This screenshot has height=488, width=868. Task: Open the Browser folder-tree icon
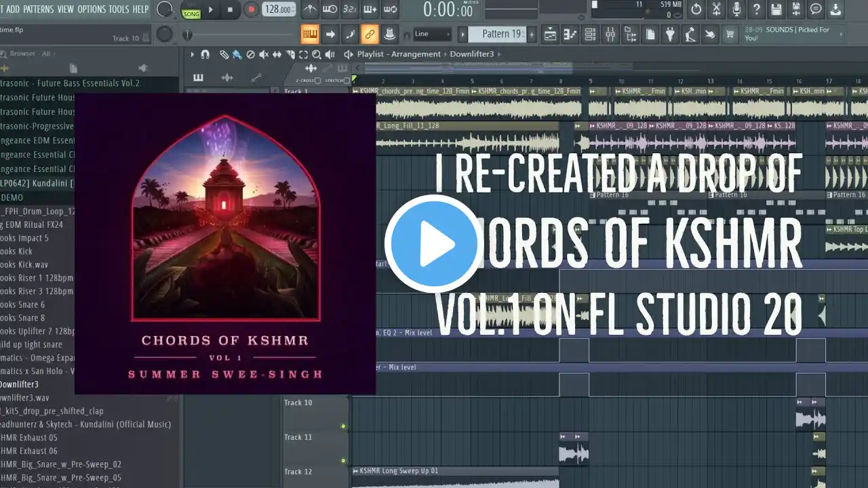pos(631,35)
